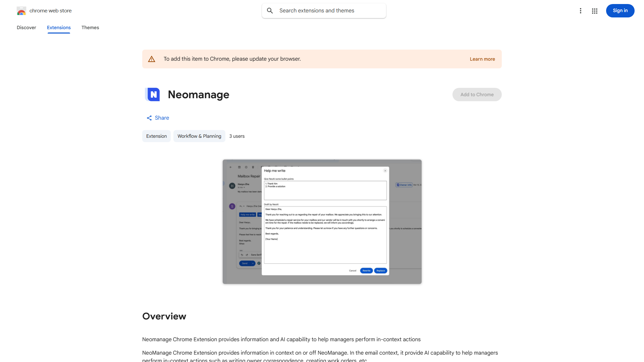Click the Extension category chip
Viewport: 644px width, 362px height.
(x=156, y=136)
